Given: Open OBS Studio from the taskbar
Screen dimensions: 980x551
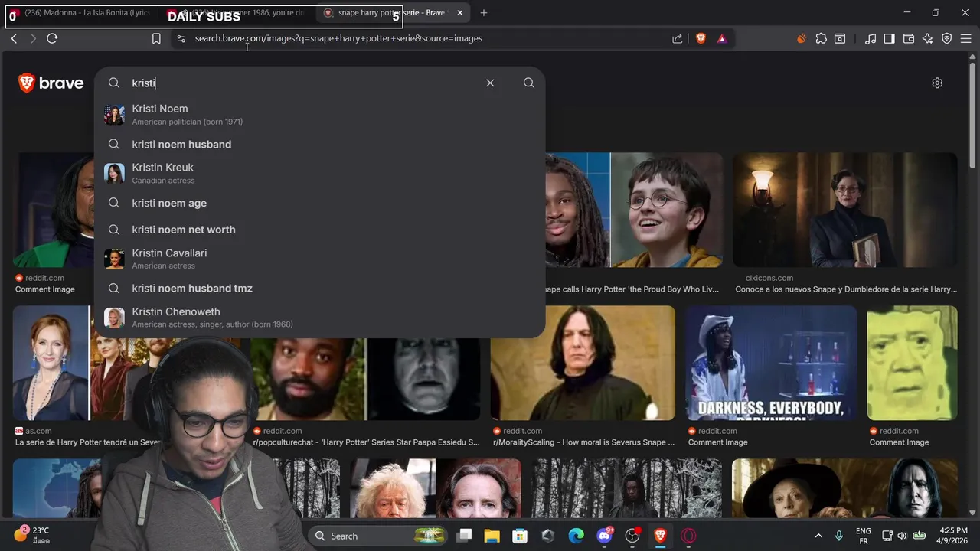Looking at the screenshot, I should [x=632, y=536].
